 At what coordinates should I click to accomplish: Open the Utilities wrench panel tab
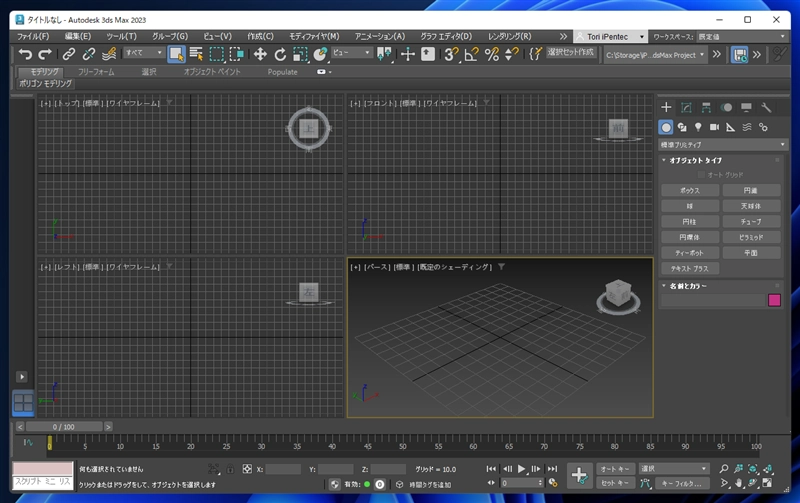(x=766, y=107)
